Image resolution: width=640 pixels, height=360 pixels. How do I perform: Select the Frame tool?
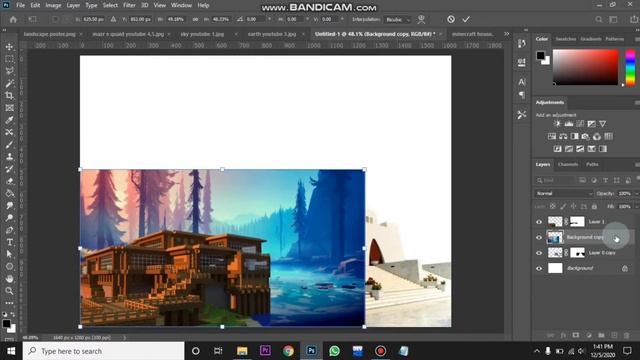tap(9, 108)
